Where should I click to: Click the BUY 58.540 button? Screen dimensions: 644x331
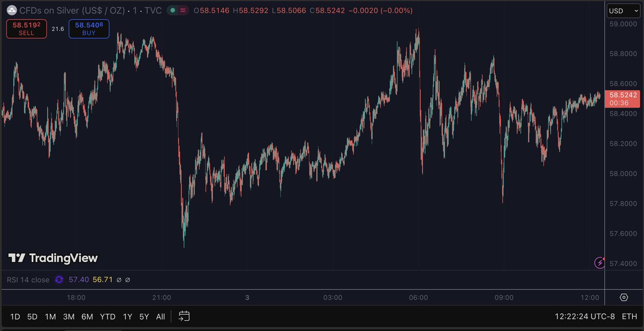pyautogui.click(x=89, y=28)
